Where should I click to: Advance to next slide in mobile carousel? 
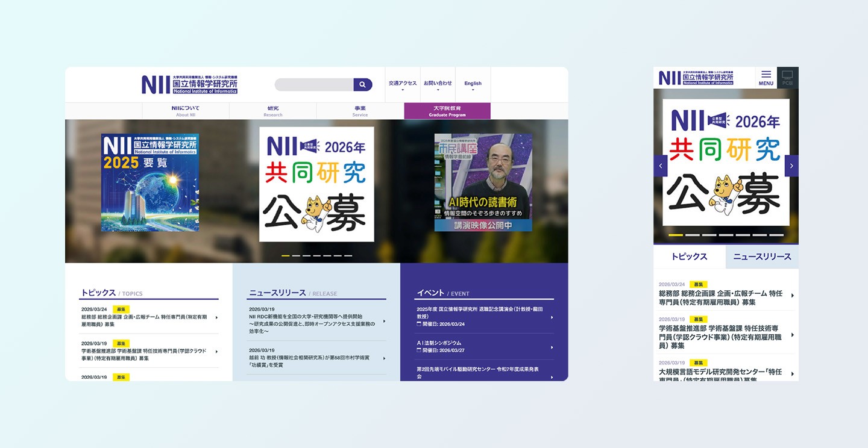click(x=791, y=166)
